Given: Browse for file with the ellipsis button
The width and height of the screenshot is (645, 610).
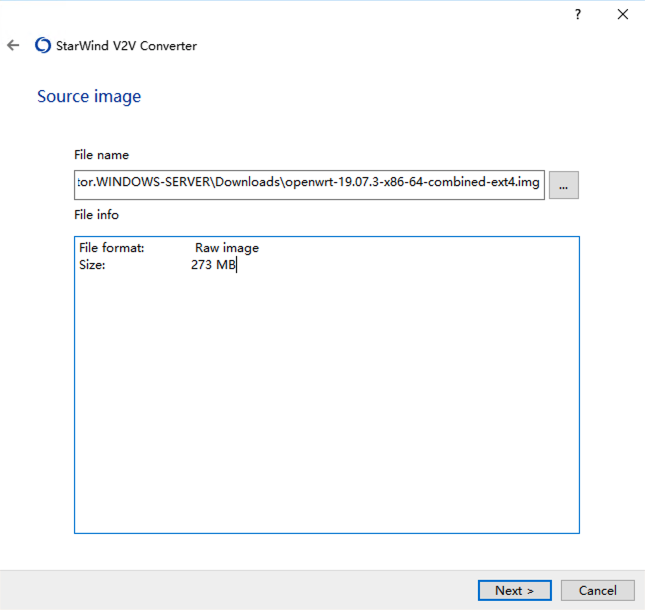Looking at the screenshot, I should pyautogui.click(x=564, y=185).
